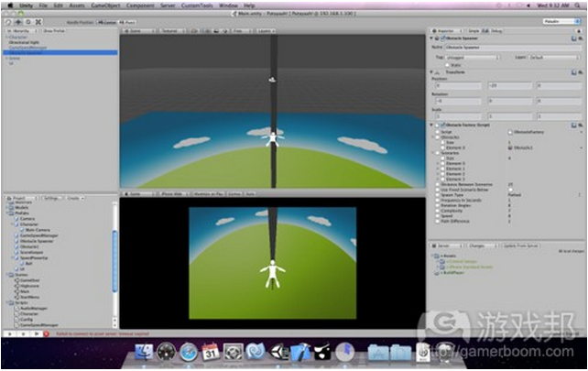The width and height of the screenshot is (588, 371).
Task: Click the Project Settings button
Action: click(51, 198)
